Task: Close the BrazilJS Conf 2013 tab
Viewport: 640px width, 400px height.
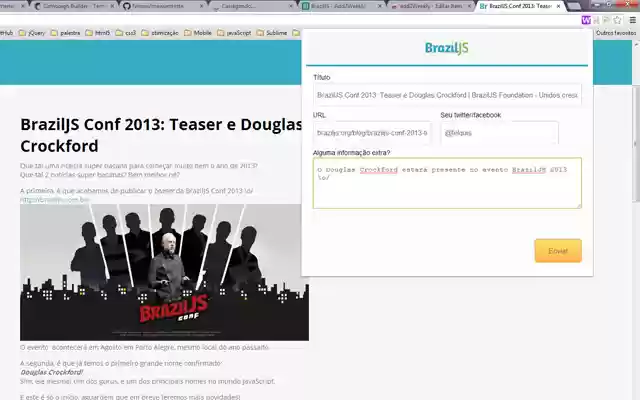Action: pos(558,6)
